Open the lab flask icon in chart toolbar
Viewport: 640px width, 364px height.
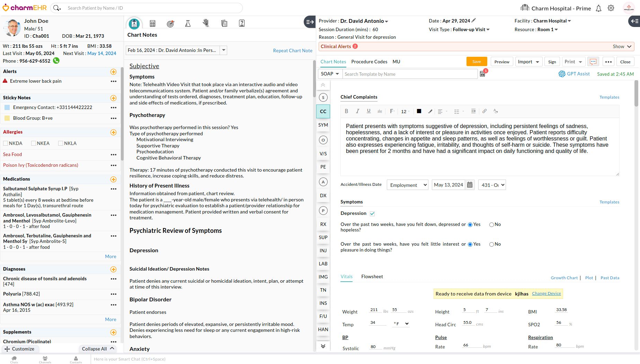click(x=188, y=24)
